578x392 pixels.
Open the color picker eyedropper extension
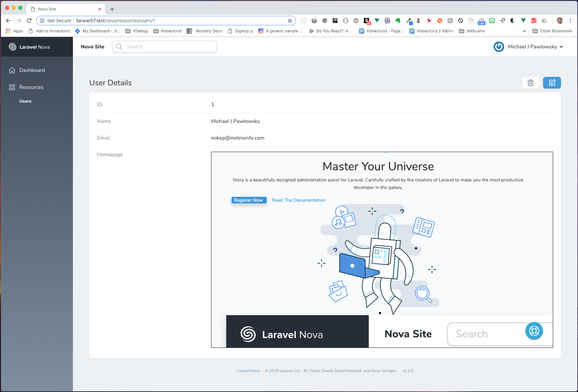(x=409, y=21)
